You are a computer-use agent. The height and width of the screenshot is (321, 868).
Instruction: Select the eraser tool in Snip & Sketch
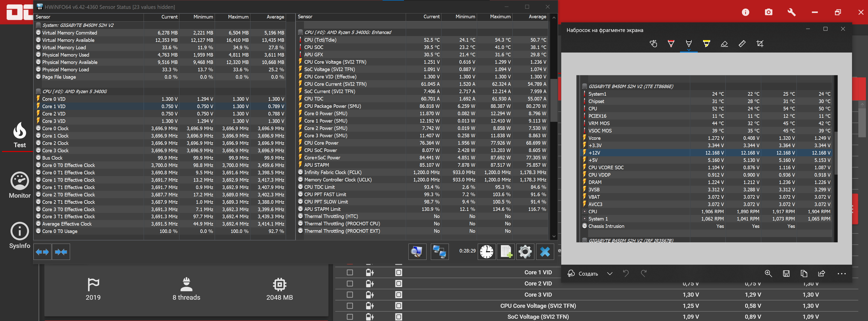coord(724,44)
